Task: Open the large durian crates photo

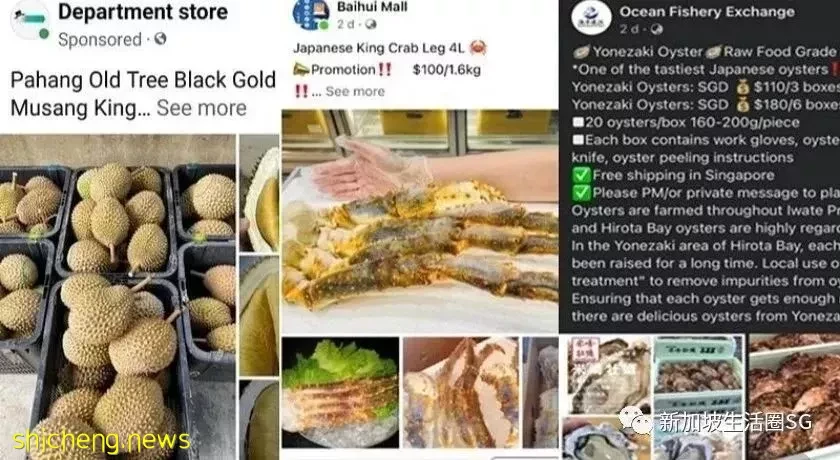Action: coord(117,297)
